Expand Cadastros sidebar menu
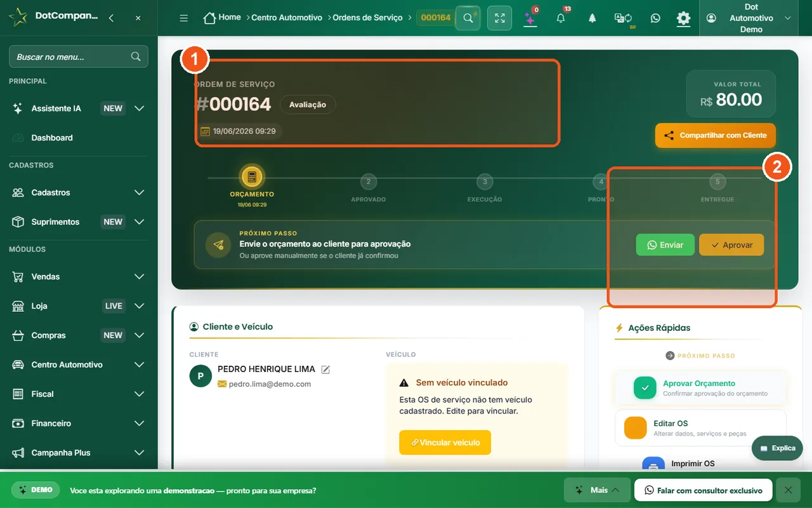The height and width of the screenshot is (508, 812). click(79, 192)
